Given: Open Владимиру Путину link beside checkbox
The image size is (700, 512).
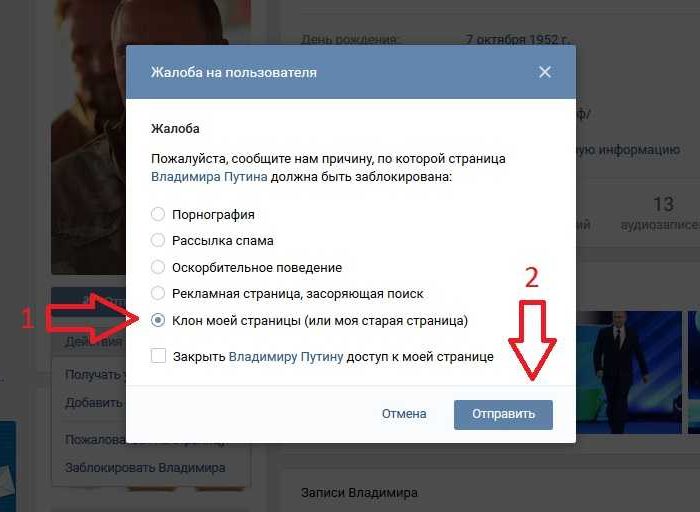Looking at the screenshot, I should point(286,357).
